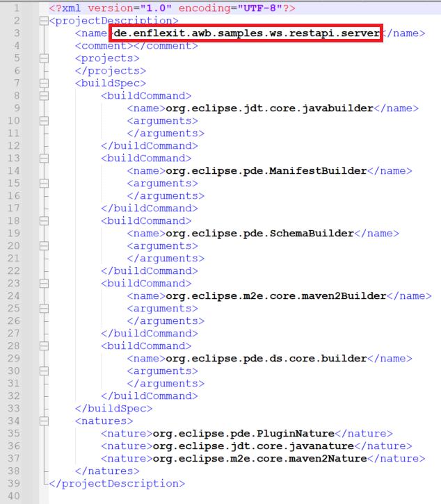This screenshot has height=504, width=441.
Task: Collapse the javabuilder buildCommand fold on line 8
Action: pyautogui.click(x=45, y=96)
